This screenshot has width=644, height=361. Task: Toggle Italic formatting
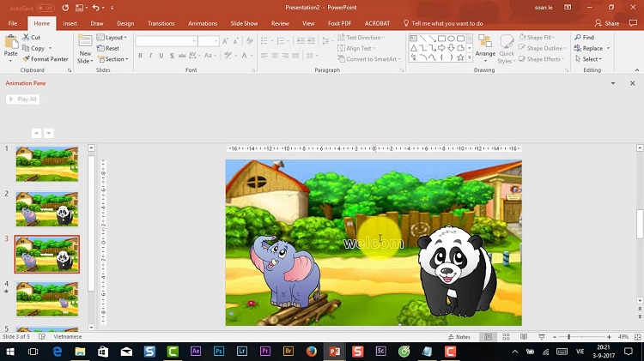click(151, 56)
